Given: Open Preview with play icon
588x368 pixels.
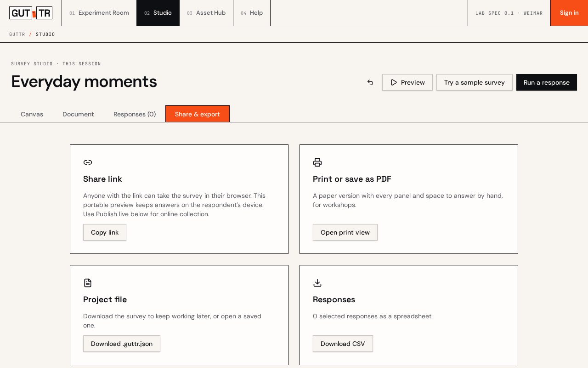Looking at the screenshot, I should (407, 82).
